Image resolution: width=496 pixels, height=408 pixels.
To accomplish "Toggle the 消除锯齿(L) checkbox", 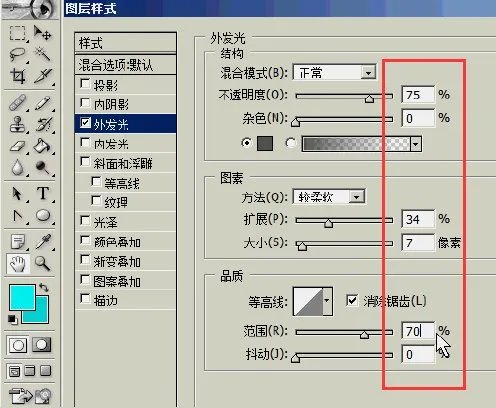I will pyautogui.click(x=352, y=300).
